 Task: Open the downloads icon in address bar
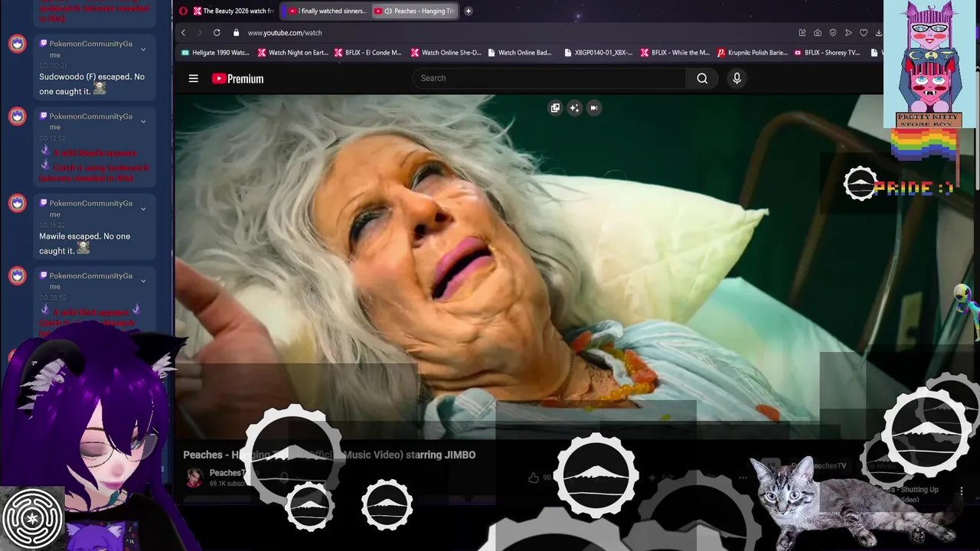pyautogui.click(x=878, y=33)
